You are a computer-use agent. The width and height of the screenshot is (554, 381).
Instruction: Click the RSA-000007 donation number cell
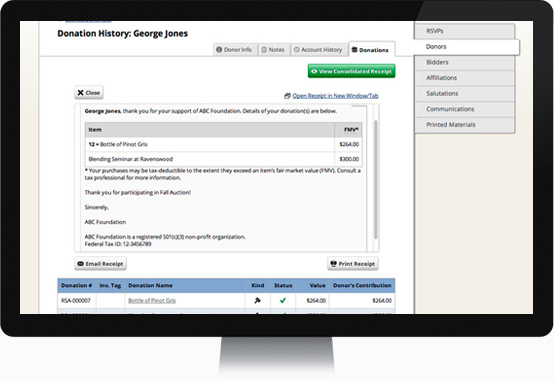[76, 300]
